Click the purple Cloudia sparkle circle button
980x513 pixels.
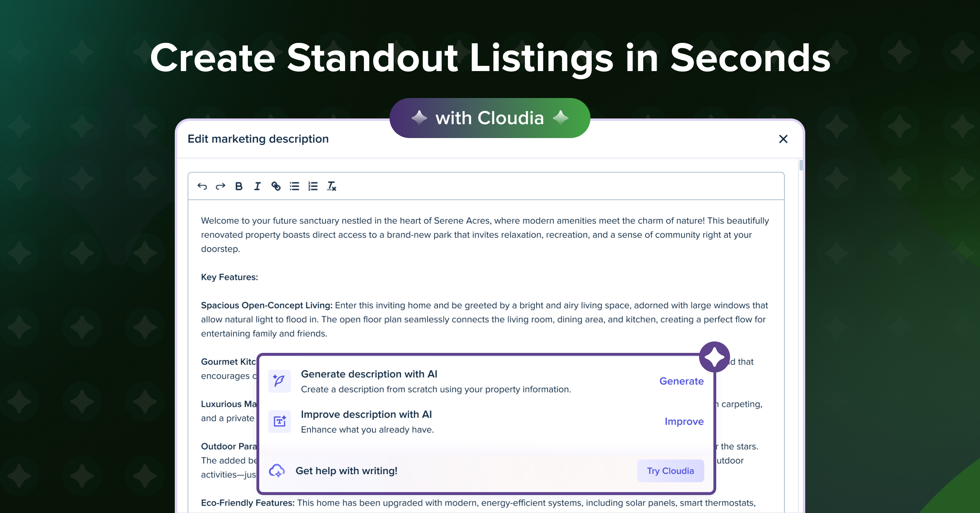pos(715,357)
